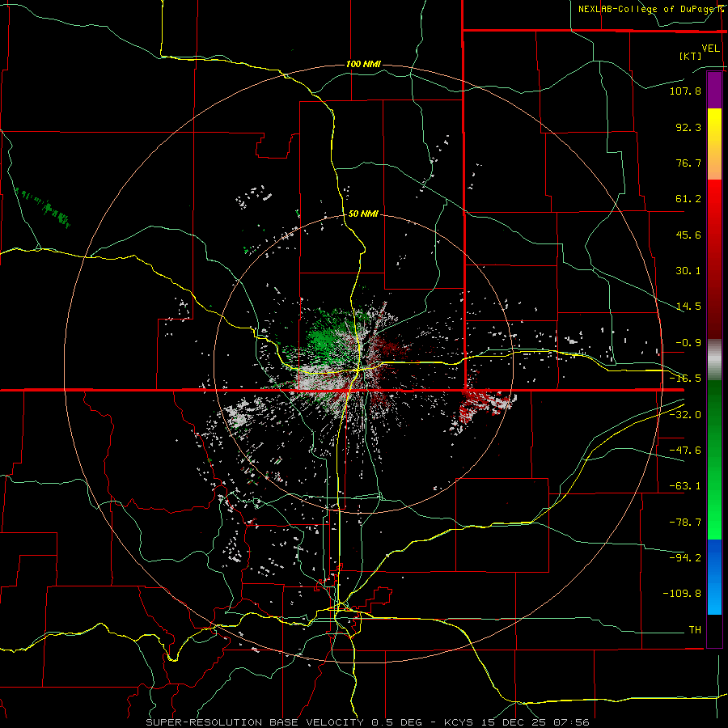Screen dimensions: 728x728
Task: Click the 14.5 velocity scale value
Action: [688, 307]
